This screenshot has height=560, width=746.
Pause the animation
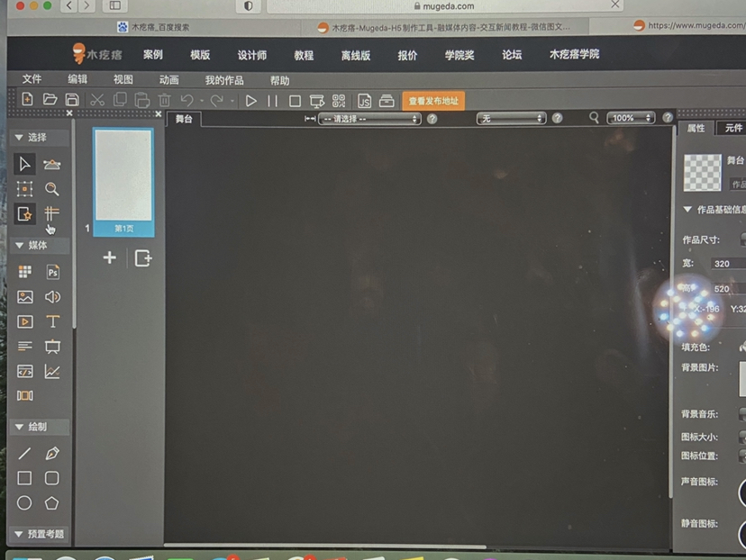(273, 101)
